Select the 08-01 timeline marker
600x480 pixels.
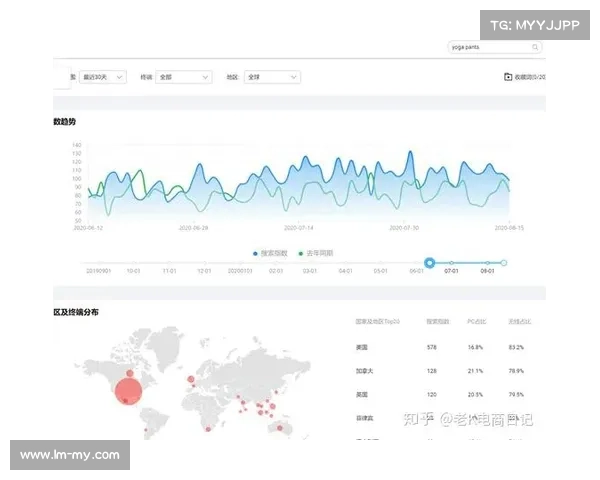pyautogui.click(x=488, y=271)
